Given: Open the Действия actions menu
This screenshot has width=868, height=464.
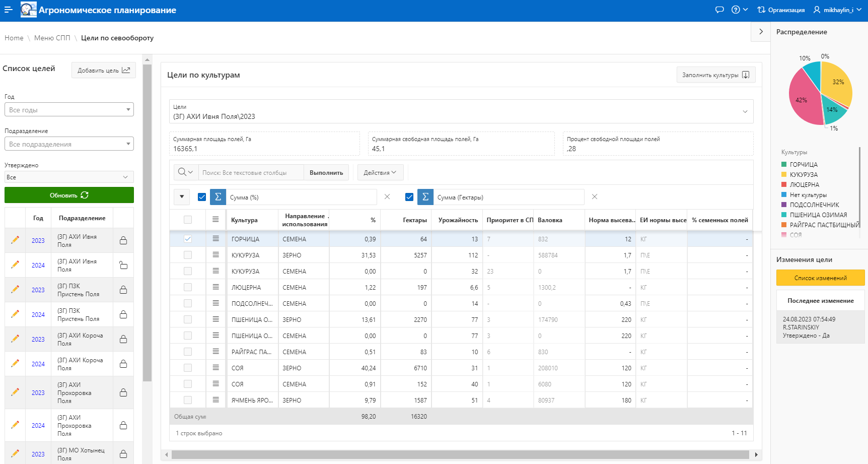Looking at the screenshot, I should (x=380, y=172).
